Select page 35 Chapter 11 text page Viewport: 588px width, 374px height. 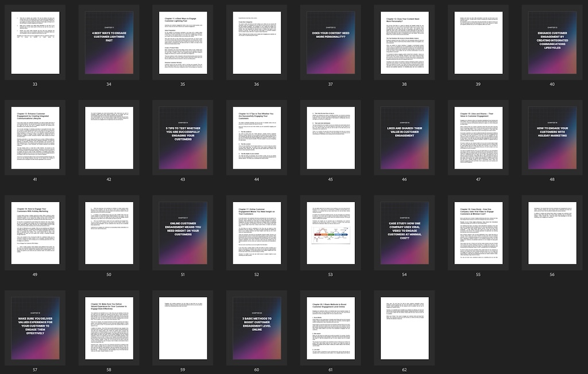(183, 42)
